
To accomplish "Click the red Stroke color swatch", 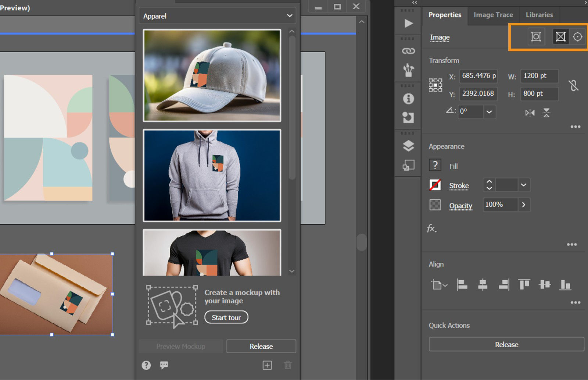I will (x=435, y=185).
